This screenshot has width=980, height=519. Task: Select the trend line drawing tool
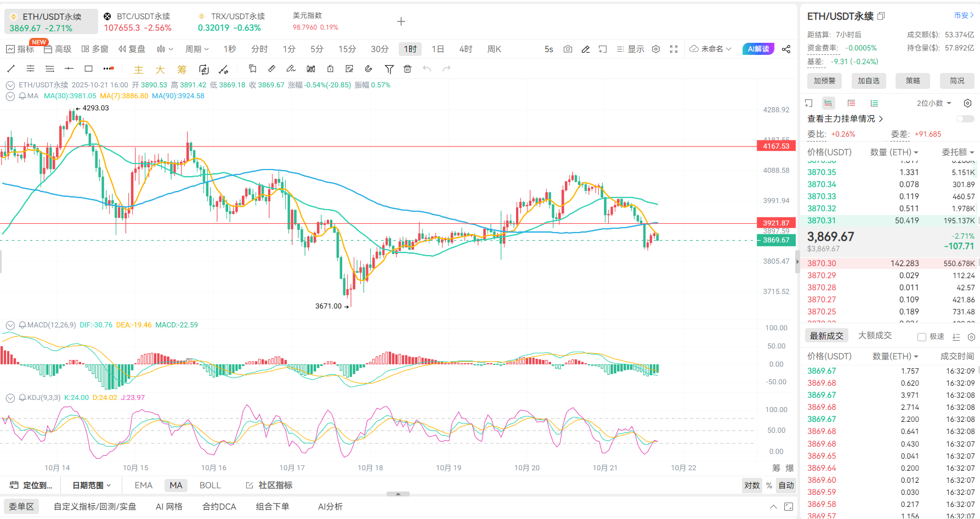(11, 69)
